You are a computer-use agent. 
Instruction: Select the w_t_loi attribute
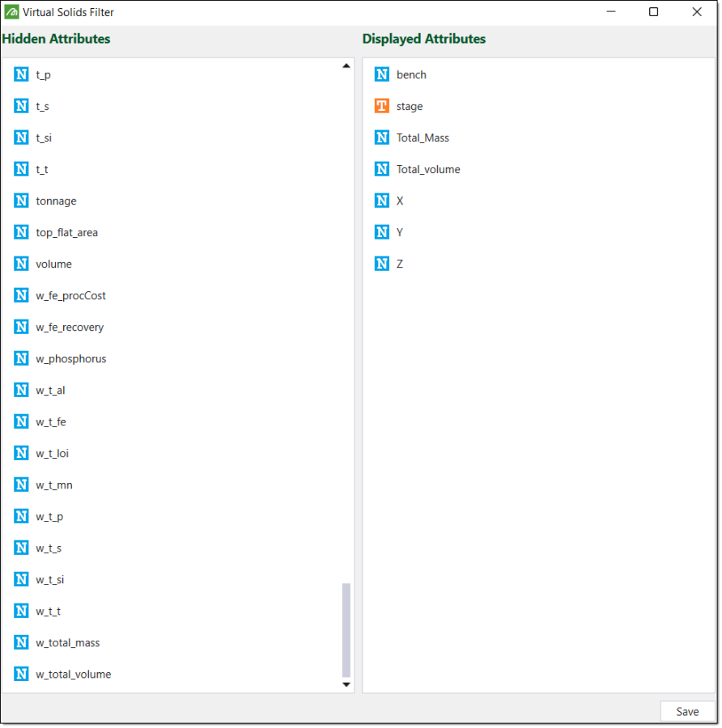pos(52,454)
